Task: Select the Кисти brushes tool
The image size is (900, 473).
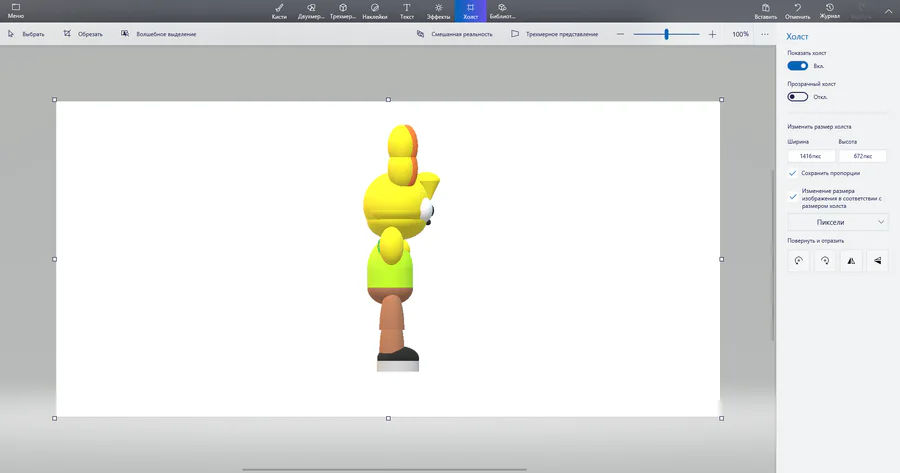Action: (279, 11)
